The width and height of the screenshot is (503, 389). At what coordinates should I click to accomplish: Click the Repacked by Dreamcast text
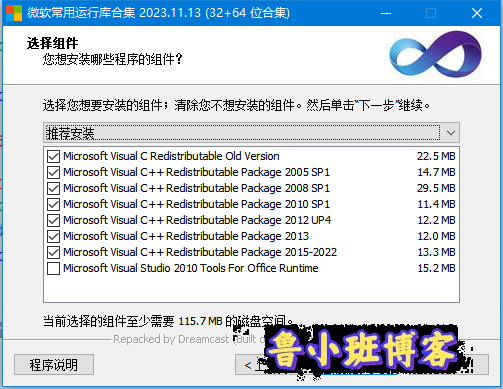[171, 339]
